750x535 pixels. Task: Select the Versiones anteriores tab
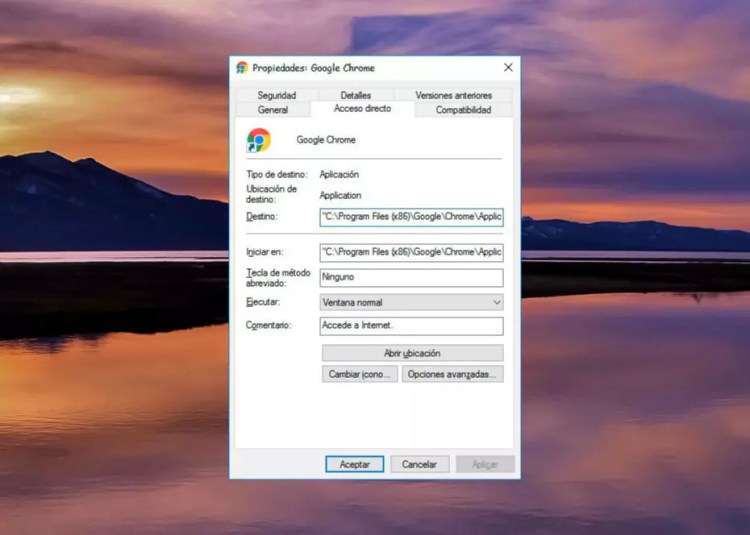(x=453, y=95)
